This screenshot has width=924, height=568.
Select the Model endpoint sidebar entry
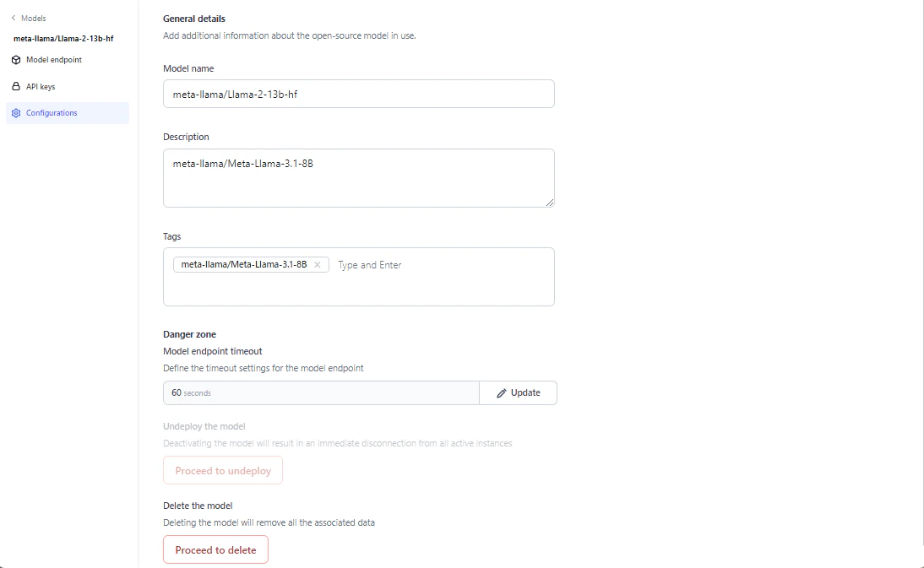[52, 60]
